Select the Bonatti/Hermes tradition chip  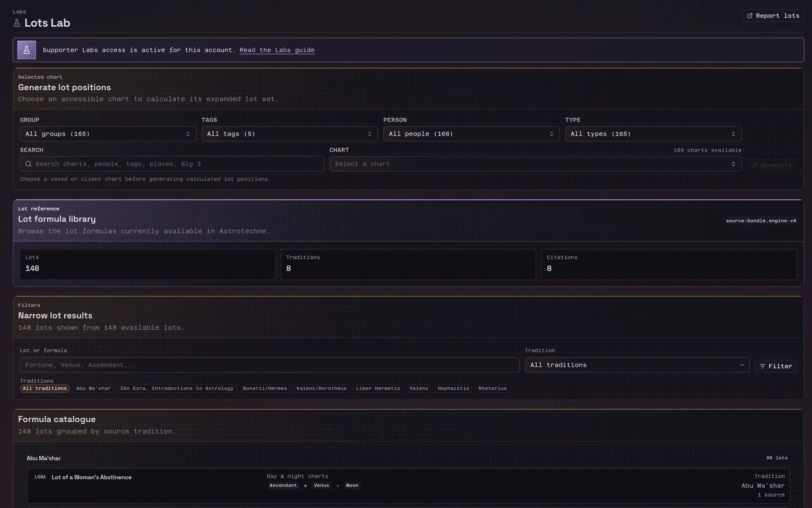tap(265, 389)
